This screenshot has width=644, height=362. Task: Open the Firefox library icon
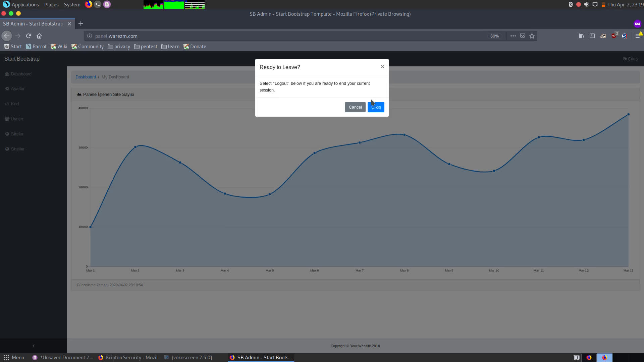(x=582, y=36)
